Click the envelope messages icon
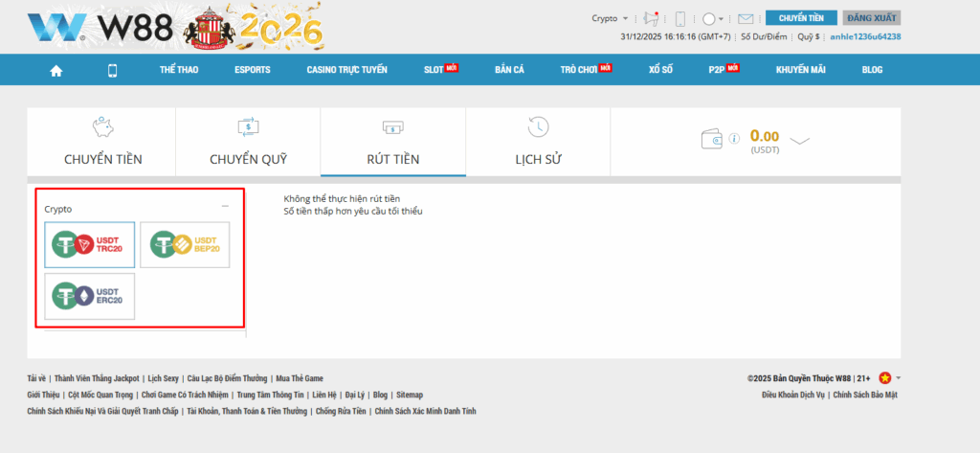Screen dimensions: 980x453 [746, 18]
